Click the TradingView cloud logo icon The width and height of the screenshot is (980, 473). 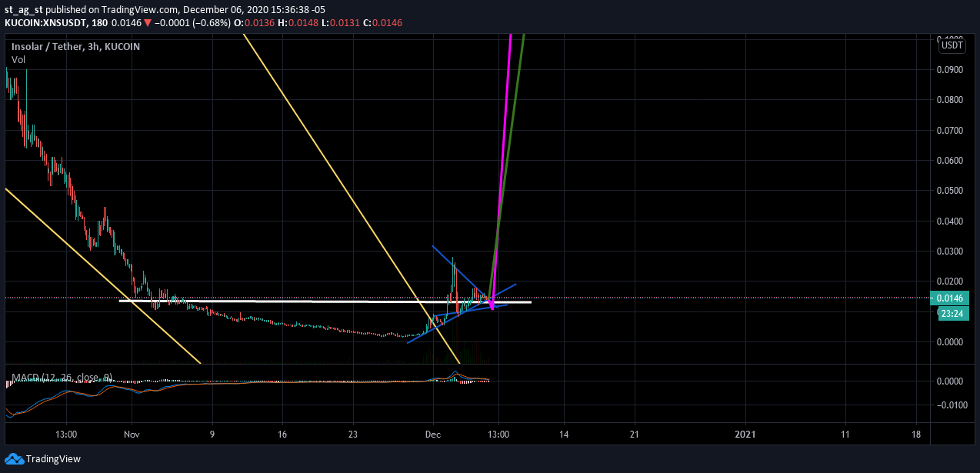point(14,459)
